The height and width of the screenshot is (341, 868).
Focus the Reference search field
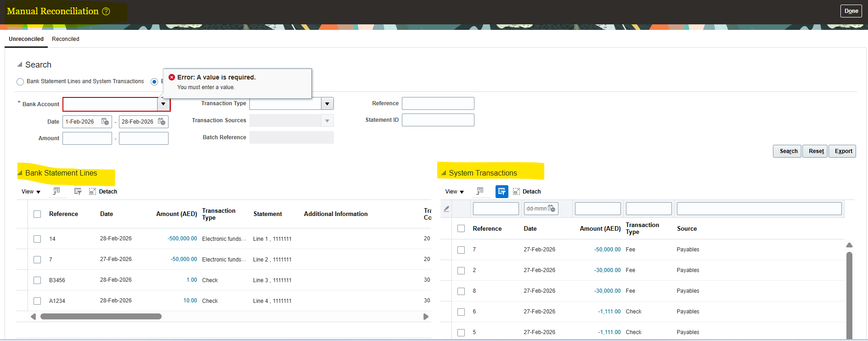(x=438, y=103)
